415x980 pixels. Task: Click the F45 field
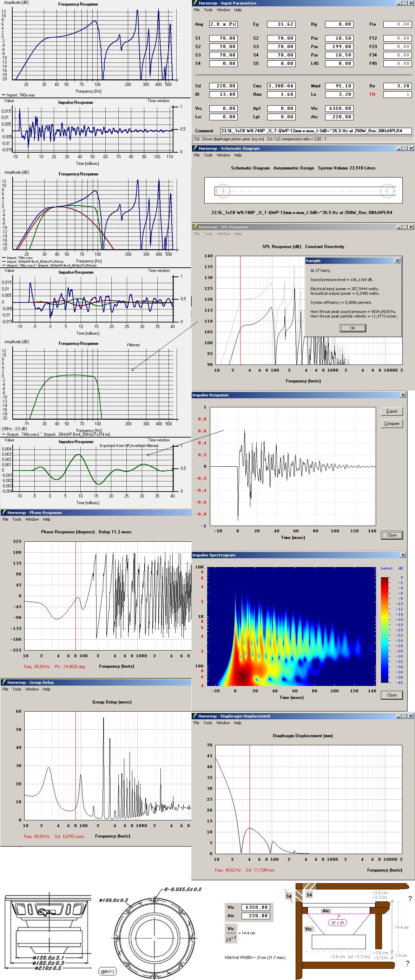pyautogui.click(x=397, y=64)
